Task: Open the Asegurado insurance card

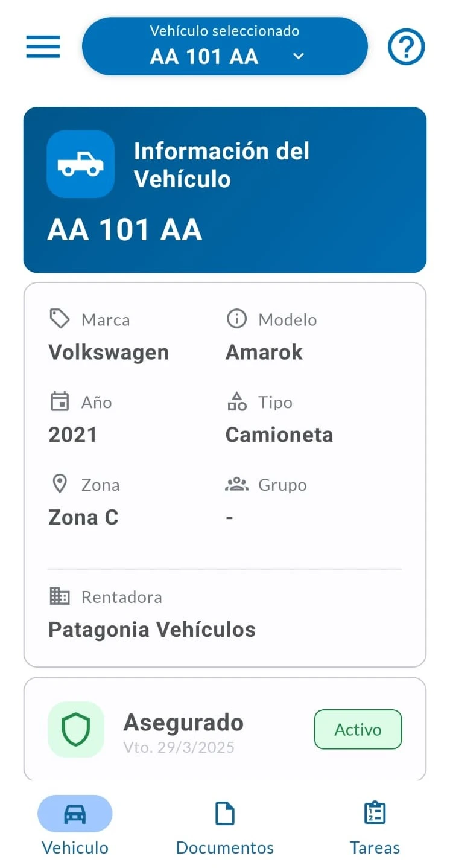Action: pyautogui.click(x=224, y=729)
